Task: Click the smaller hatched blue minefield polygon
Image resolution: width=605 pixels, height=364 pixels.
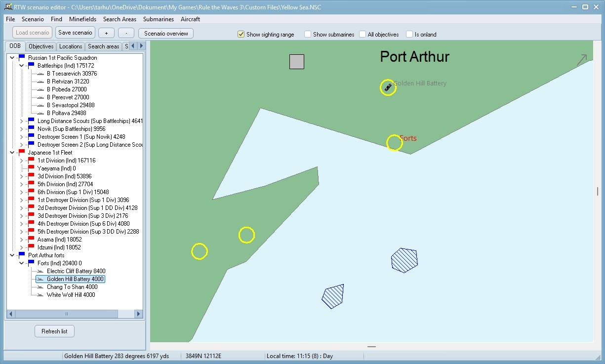Action: click(333, 296)
